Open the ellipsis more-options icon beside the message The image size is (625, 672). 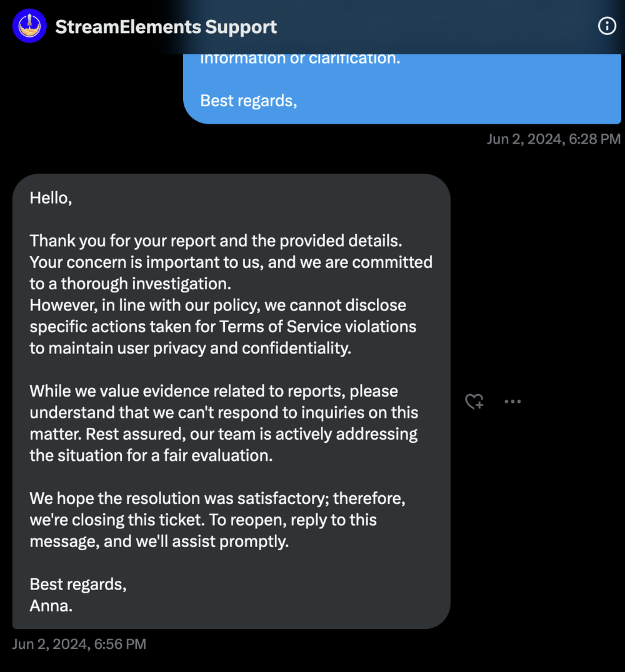click(512, 402)
